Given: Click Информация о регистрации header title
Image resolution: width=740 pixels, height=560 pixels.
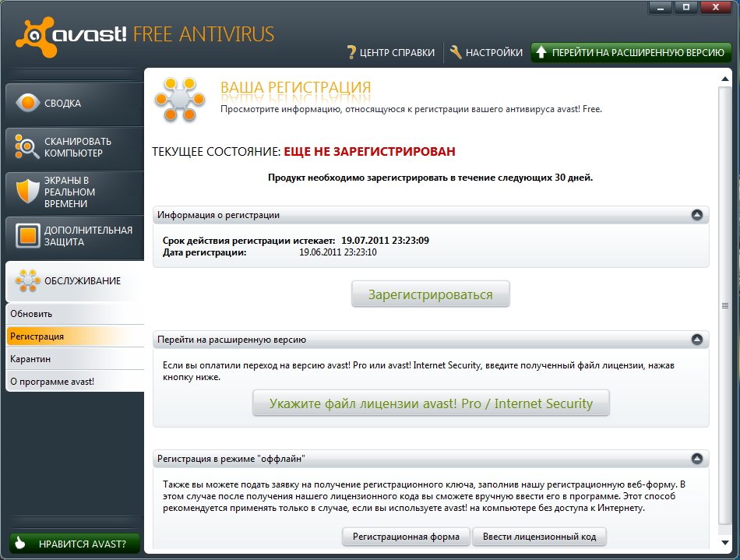Looking at the screenshot, I should click(219, 215).
